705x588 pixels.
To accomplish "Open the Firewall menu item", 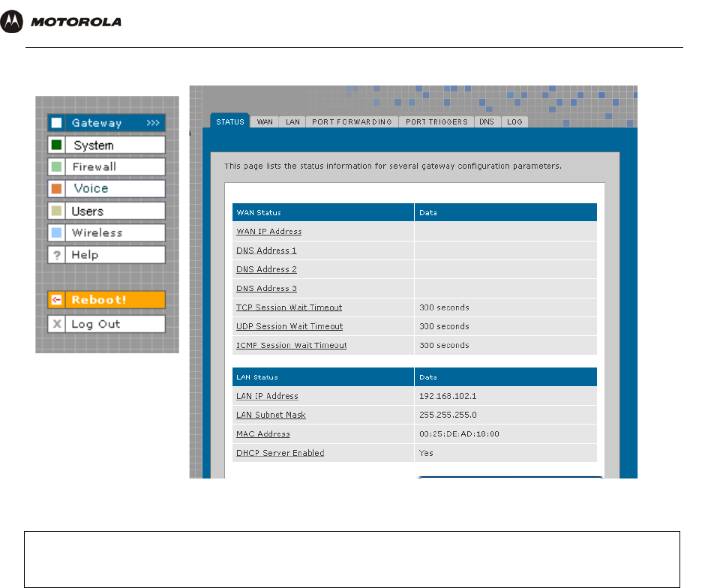I will tap(106, 166).
